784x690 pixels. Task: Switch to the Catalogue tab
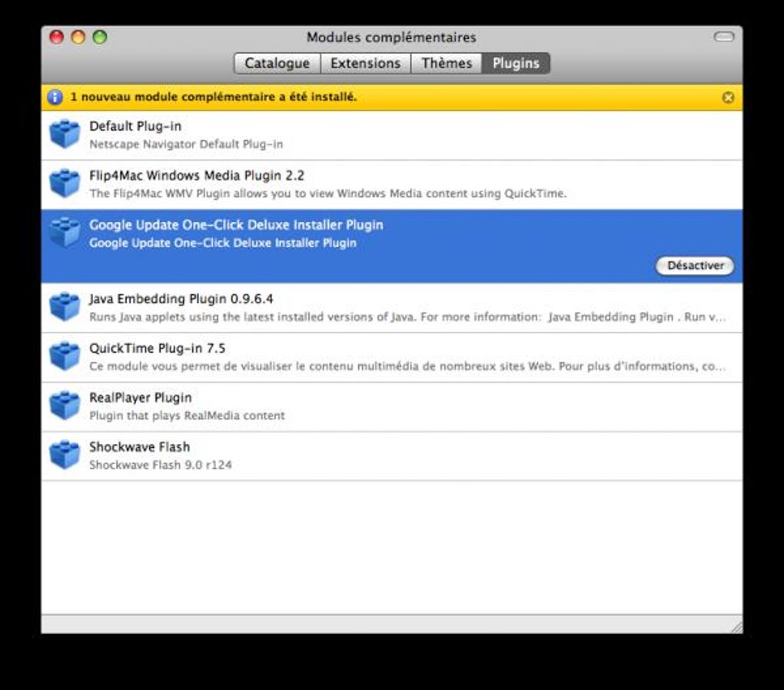tap(277, 64)
